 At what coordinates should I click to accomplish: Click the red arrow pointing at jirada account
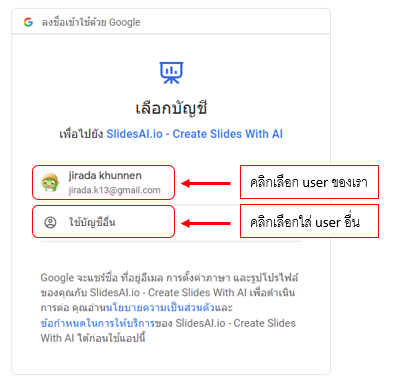point(206,183)
